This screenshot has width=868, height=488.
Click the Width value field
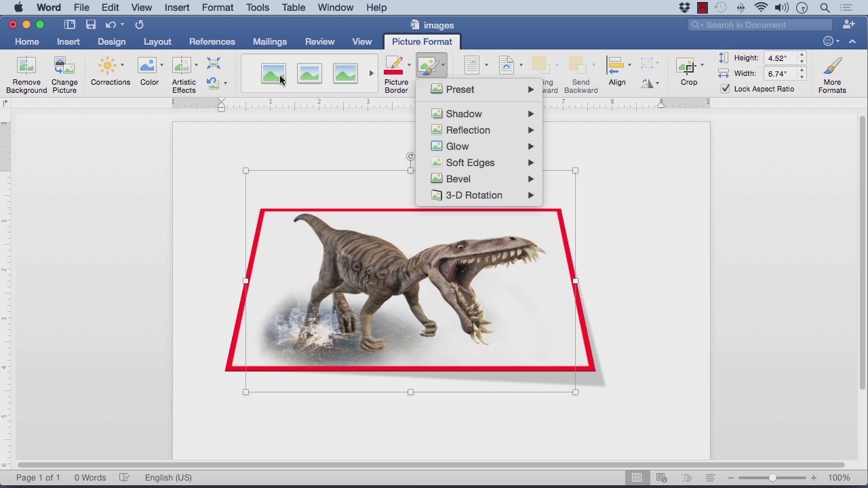click(x=780, y=73)
